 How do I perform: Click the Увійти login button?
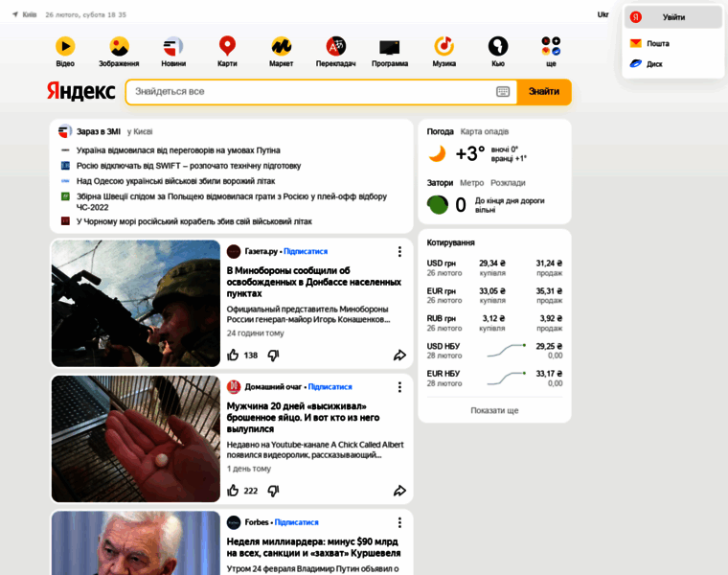pos(673,17)
